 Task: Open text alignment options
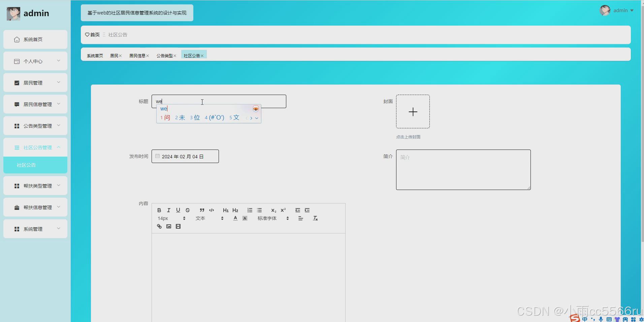pyautogui.click(x=300, y=218)
